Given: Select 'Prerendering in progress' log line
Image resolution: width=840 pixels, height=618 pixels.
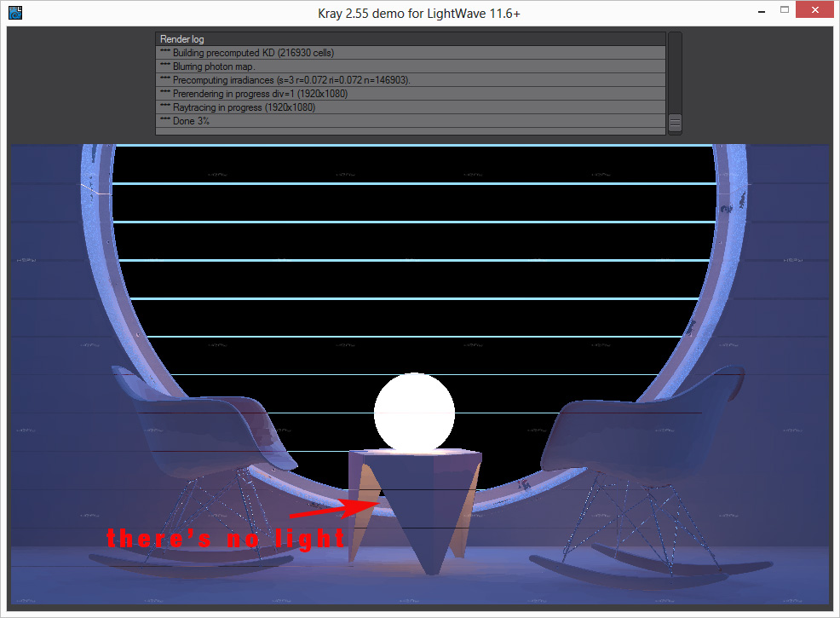Looking at the screenshot, I should 410,94.
